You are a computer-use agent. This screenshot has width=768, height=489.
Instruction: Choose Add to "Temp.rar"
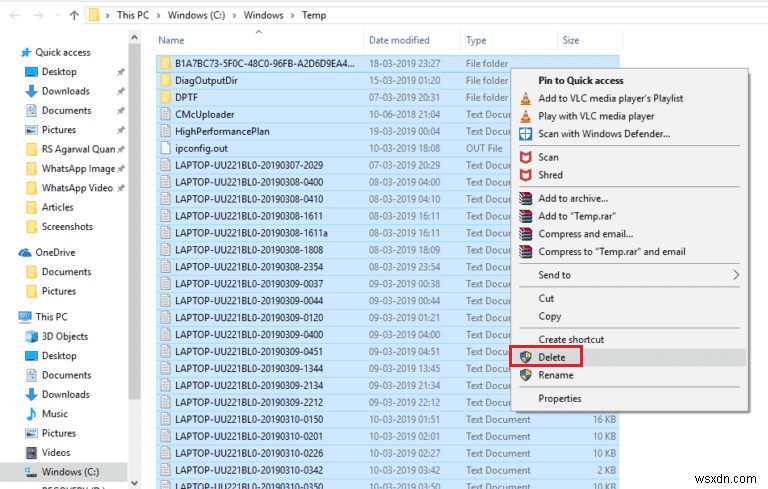click(577, 216)
